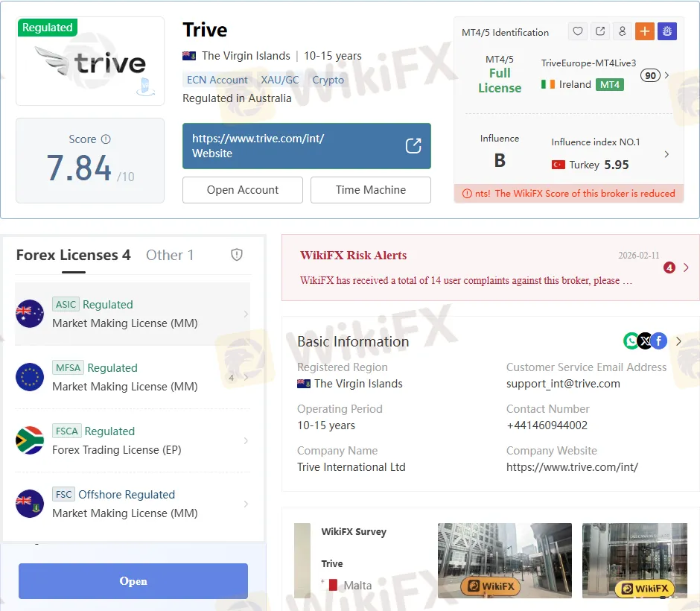Click the heart favorite icon
700x611 pixels.
coord(578,31)
